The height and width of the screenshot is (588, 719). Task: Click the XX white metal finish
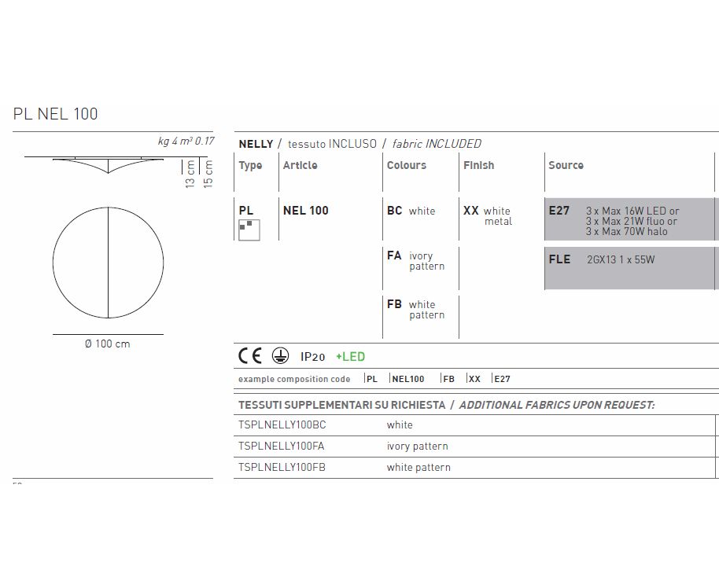(x=488, y=216)
